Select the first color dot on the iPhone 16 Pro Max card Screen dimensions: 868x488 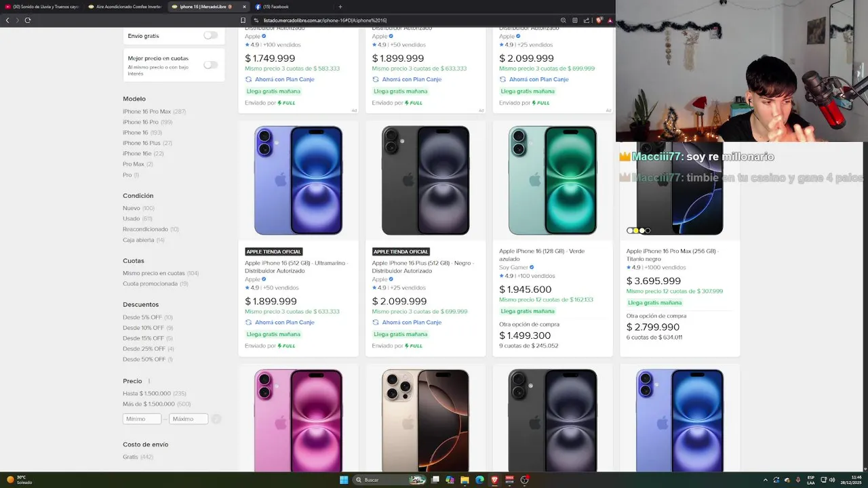click(630, 230)
